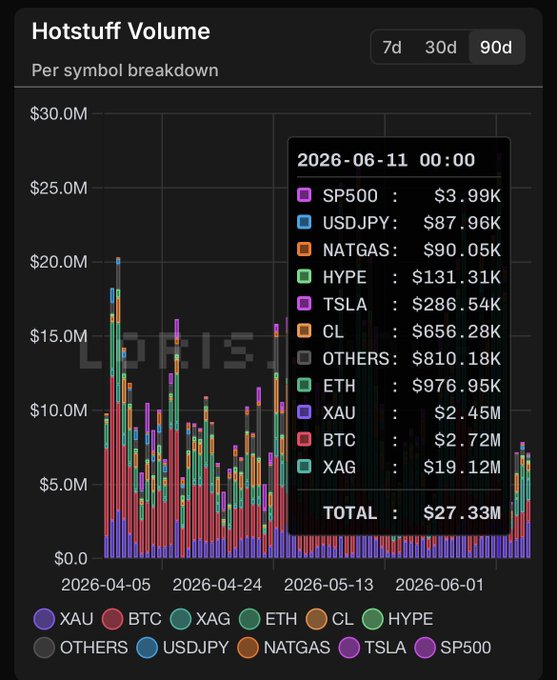Click the XAG $19.12M value
Screen dimensions: 557x680
tap(462, 467)
